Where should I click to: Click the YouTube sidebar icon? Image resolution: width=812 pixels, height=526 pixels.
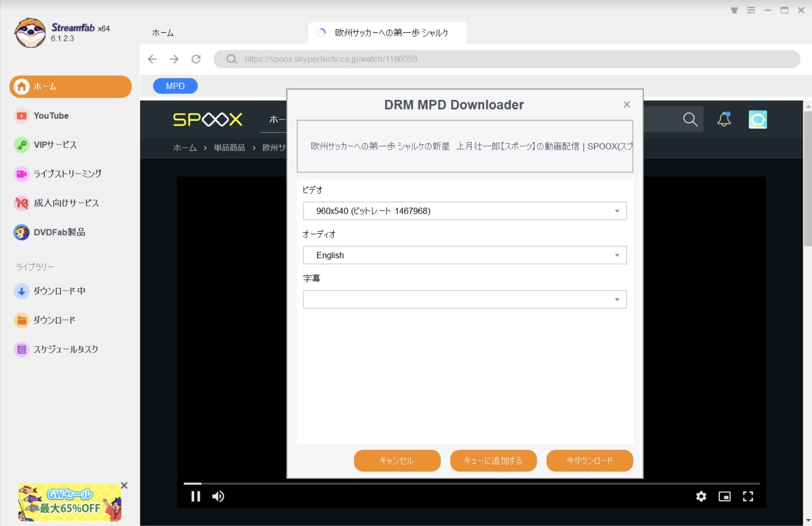pos(21,116)
